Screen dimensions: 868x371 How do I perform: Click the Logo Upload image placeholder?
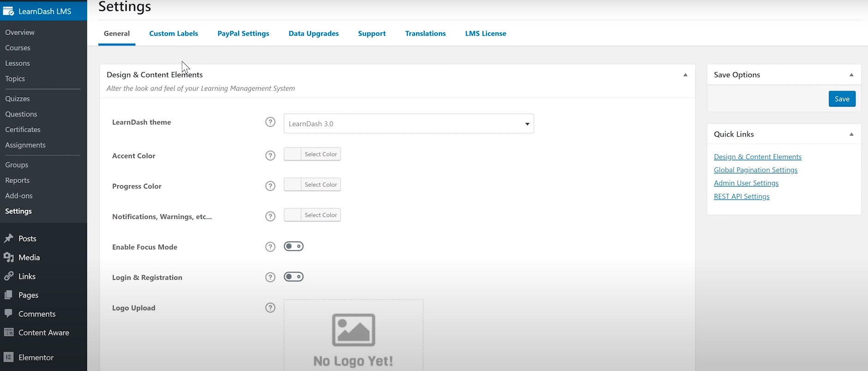(x=353, y=335)
